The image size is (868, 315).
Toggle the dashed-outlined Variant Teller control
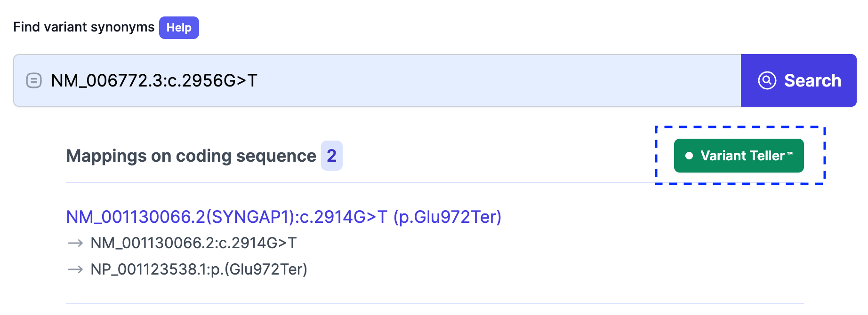[738, 155]
